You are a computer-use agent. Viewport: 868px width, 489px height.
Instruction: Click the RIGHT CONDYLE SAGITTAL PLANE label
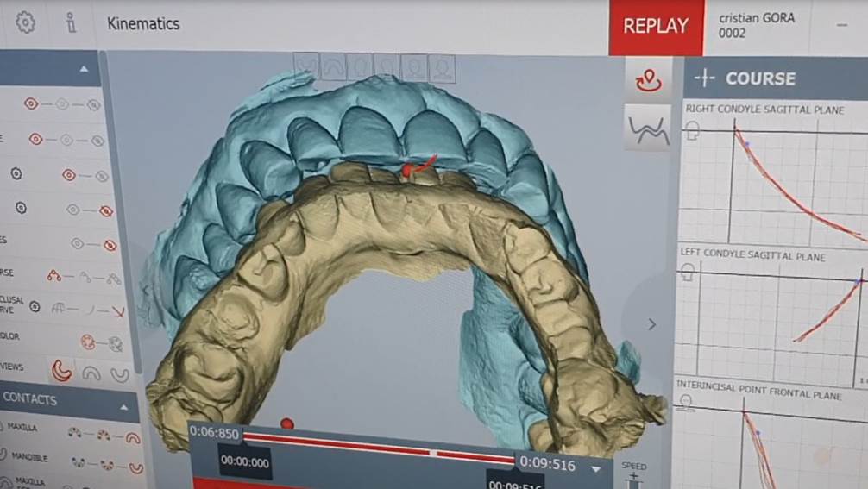coord(765,109)
